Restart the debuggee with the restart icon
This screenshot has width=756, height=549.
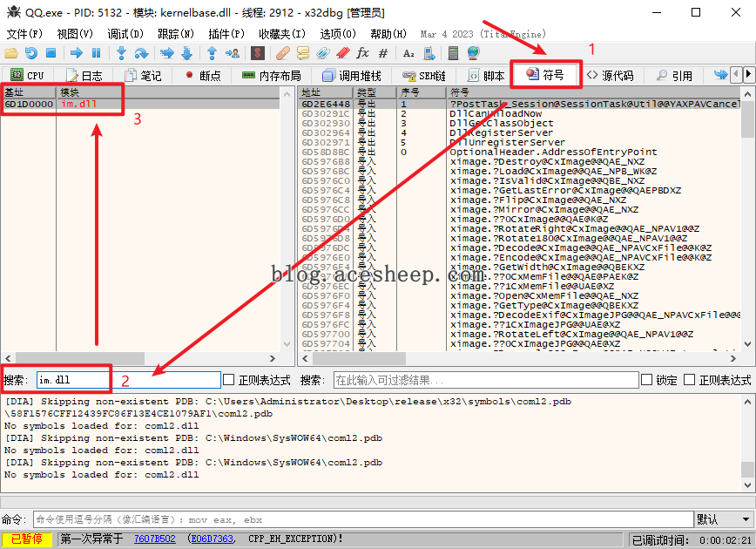click(x=31, y=53)
